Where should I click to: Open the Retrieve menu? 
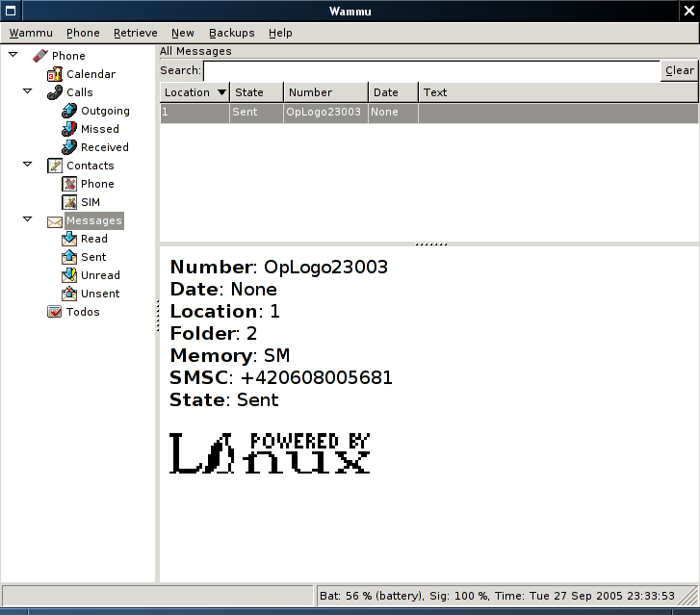135,33
